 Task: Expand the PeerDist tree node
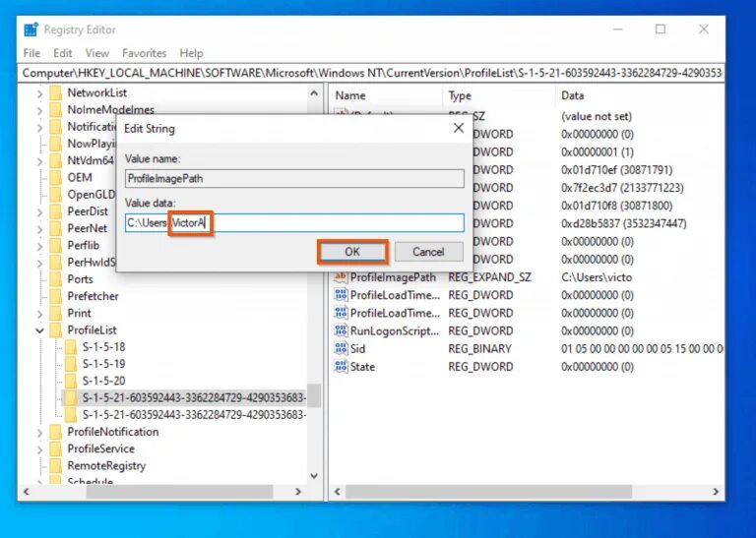40,211
